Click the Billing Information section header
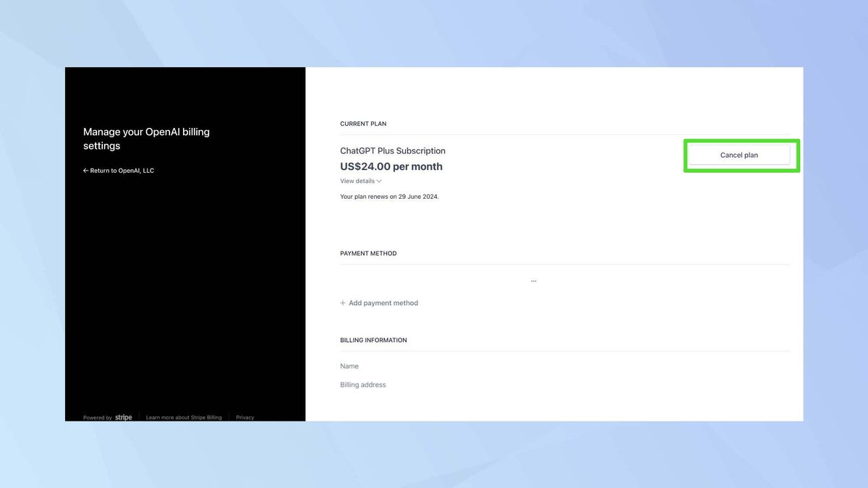Viewport: 868px width, 488px height. click(373, 340)
